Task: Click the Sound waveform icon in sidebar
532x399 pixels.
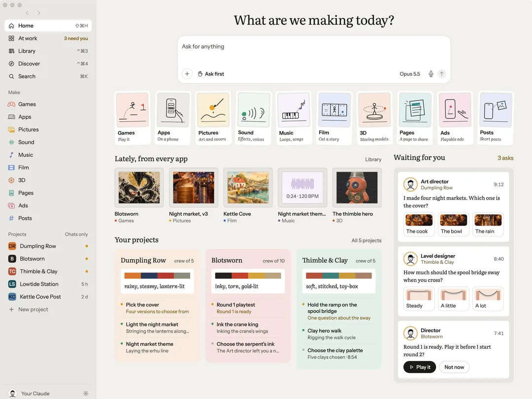Action: point(11,142)
